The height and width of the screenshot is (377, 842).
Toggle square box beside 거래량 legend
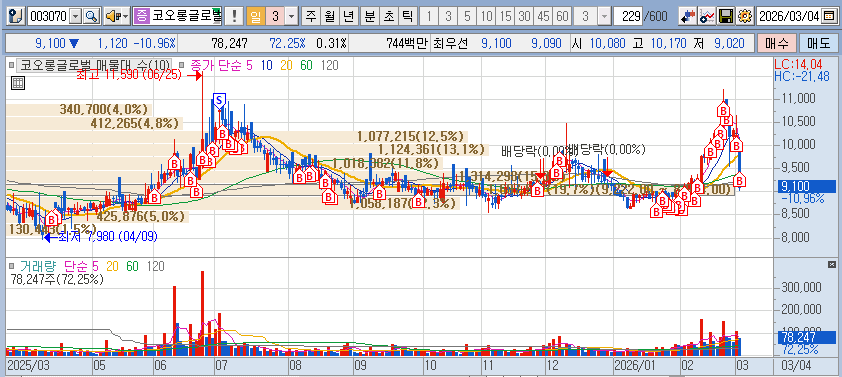click(11, 266)
